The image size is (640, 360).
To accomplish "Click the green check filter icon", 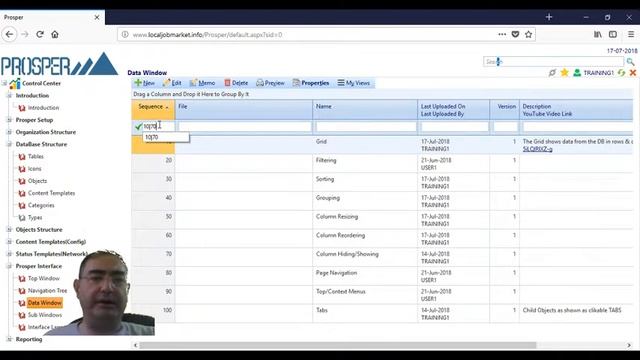I will (138, 127).
